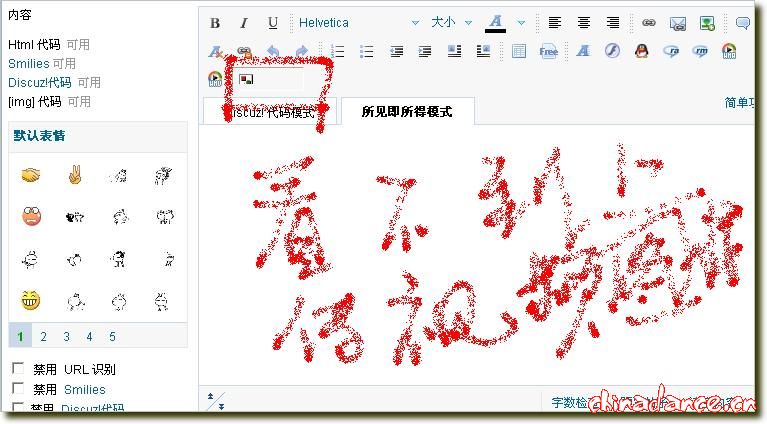Viewport: 767px width, 424px height.
Task: Insert a table
Action: point(519,51)
